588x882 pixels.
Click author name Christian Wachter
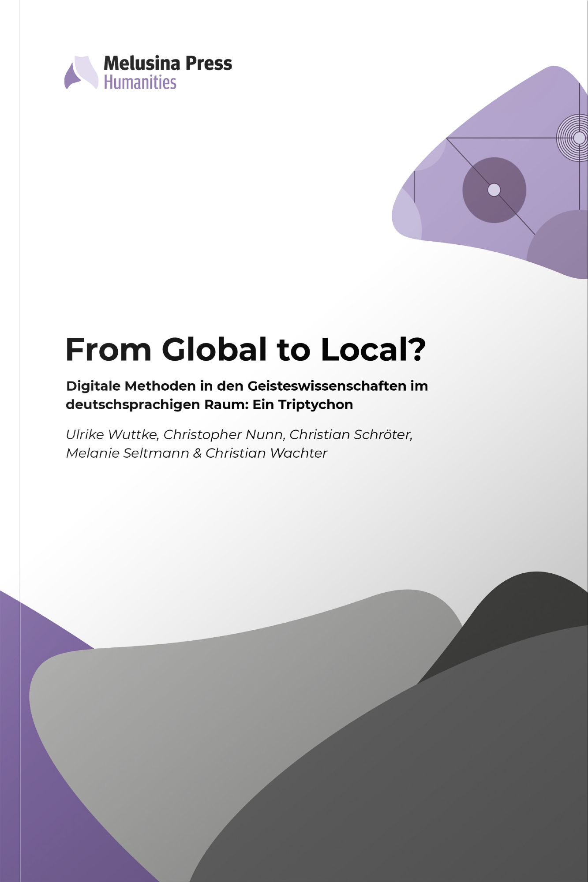tap(266, 453)
